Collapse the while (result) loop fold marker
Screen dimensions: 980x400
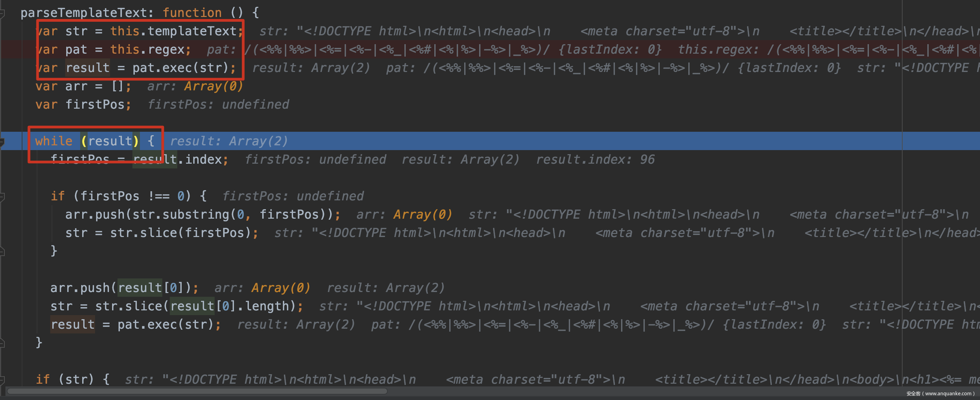[x=2, y=142]
